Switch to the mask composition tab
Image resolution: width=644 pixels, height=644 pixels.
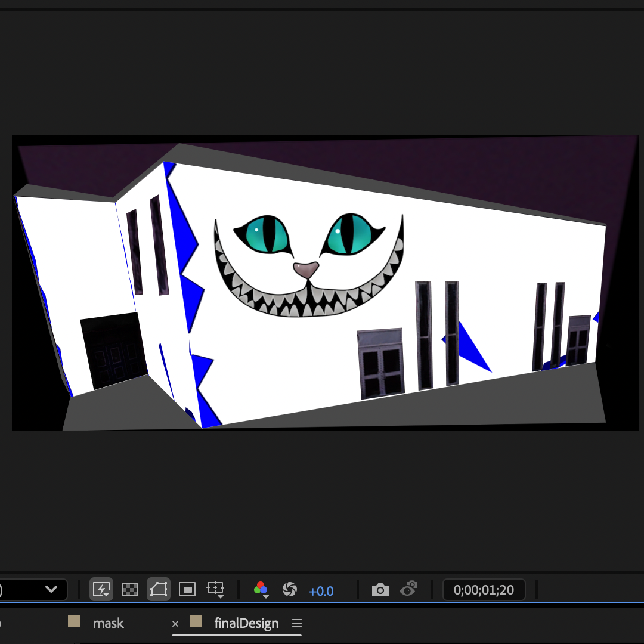(108, 623)
